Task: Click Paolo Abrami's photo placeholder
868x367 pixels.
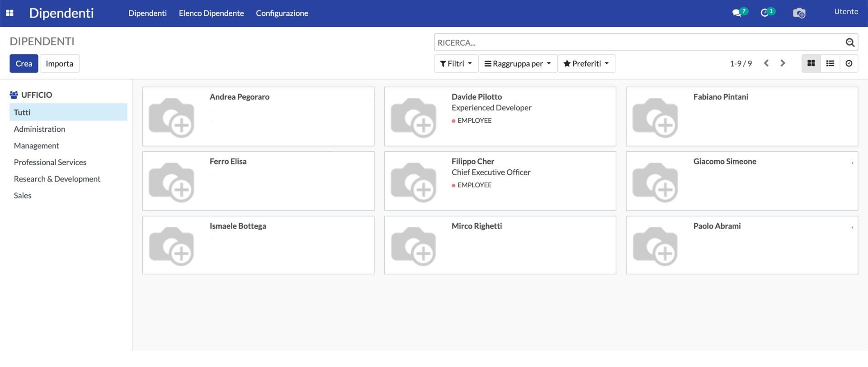Action: [x=655, y=247]
